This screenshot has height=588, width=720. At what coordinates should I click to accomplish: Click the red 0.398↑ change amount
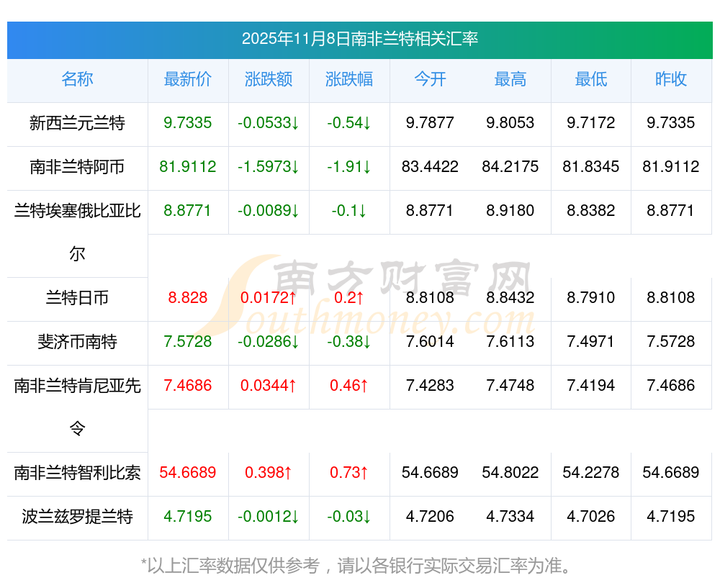click(x=269, y=473)
